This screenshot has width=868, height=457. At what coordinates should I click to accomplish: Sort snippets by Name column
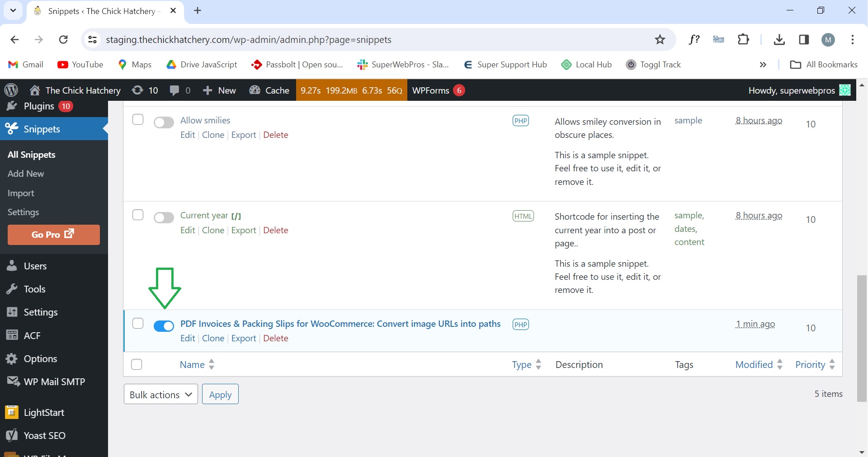pyautogui.click(x=197, y=364)
